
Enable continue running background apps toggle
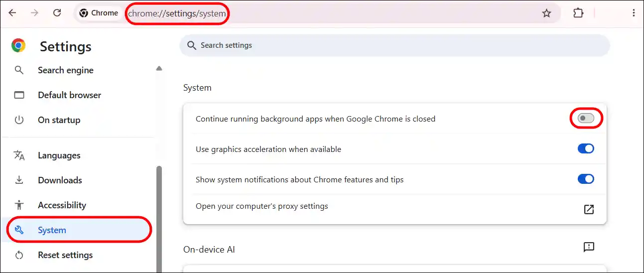(x=586, y=119)
